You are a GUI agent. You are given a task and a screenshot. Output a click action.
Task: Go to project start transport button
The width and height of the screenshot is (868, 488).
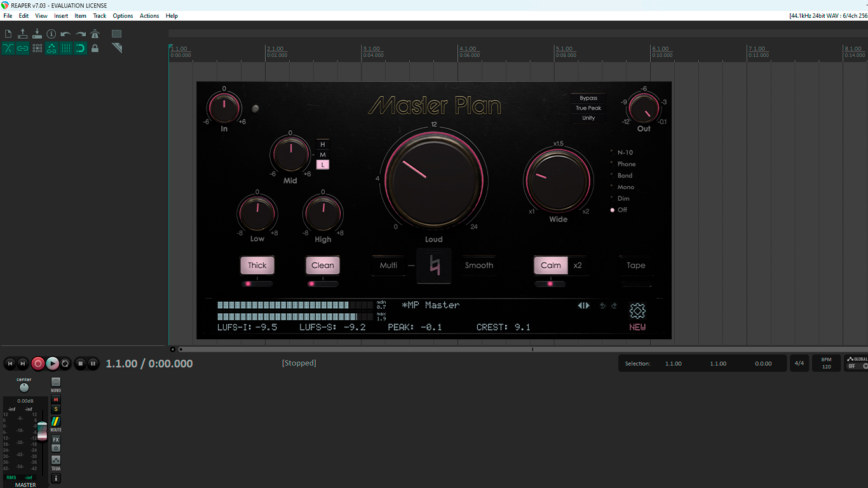click(x=10, y=363)
